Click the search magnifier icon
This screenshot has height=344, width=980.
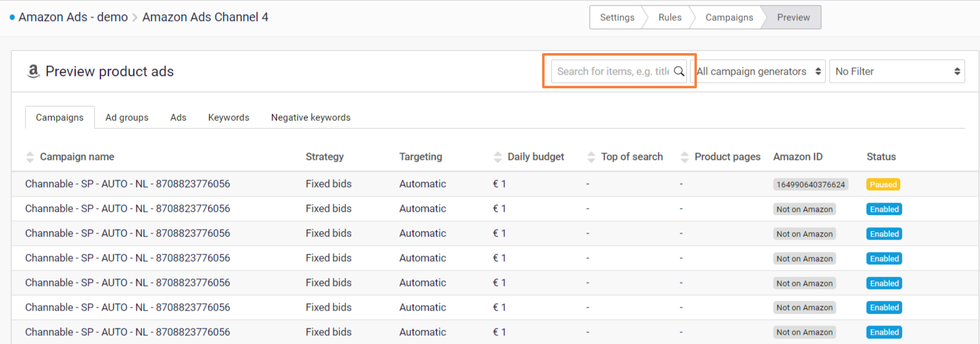click(679, 71)
